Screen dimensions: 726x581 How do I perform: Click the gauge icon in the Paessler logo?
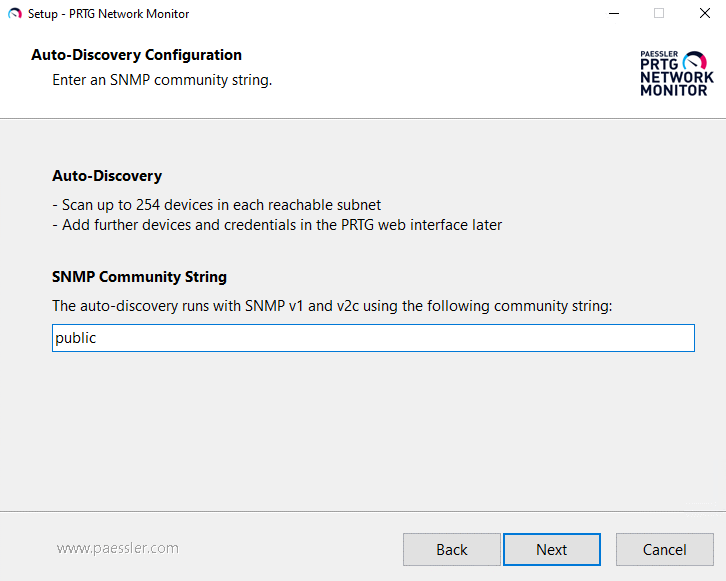pyautogui.click(x=695, y=61)
